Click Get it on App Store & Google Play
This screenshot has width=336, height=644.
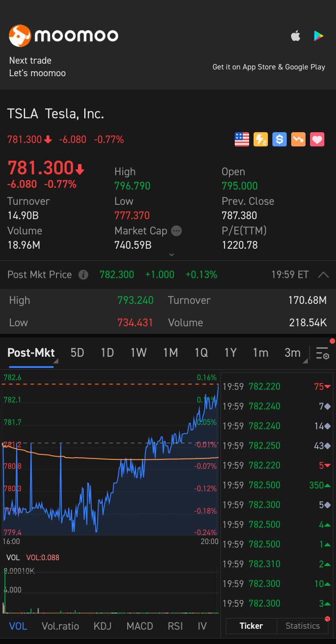pyautogui.click(x=269, y=67)
